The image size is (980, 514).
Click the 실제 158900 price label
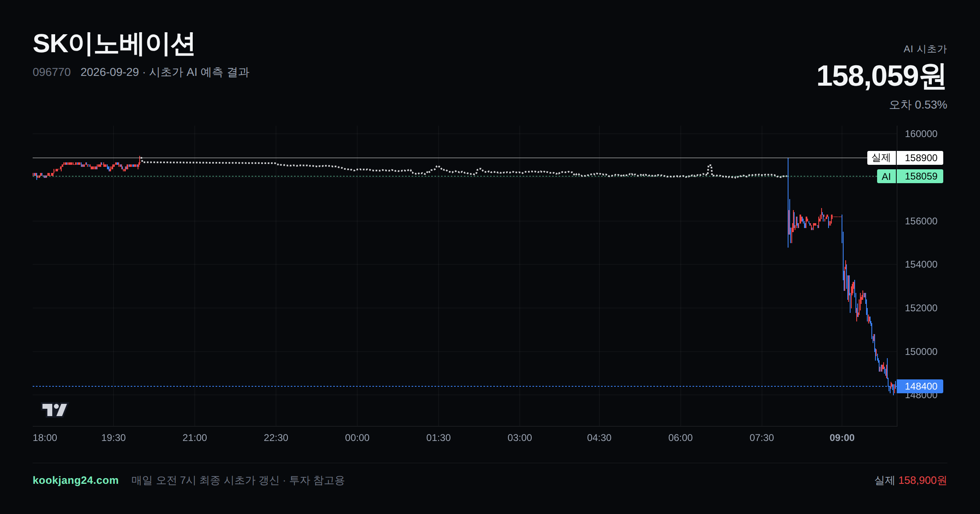(x=905, y=158)
